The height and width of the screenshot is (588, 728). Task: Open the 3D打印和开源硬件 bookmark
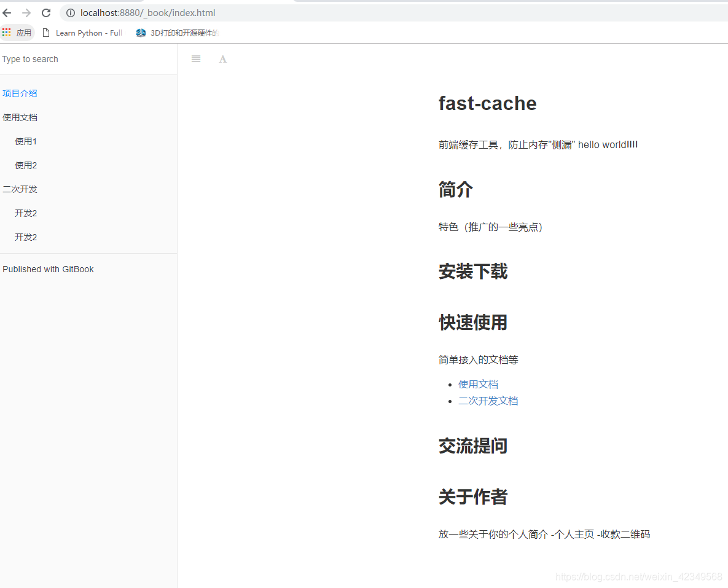click(178, 33)
